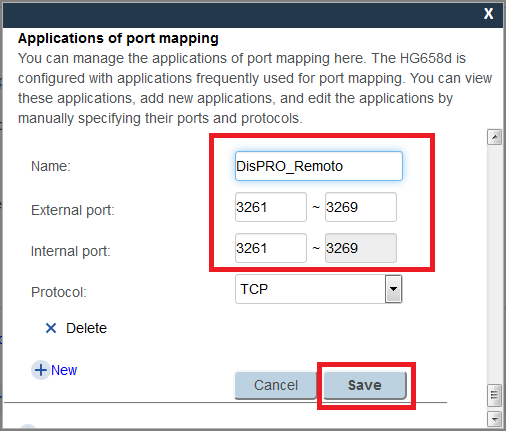The image size is (506, 431).
Task: Click the External port end field
Action: pyautogui.click(x=361, y=207)
